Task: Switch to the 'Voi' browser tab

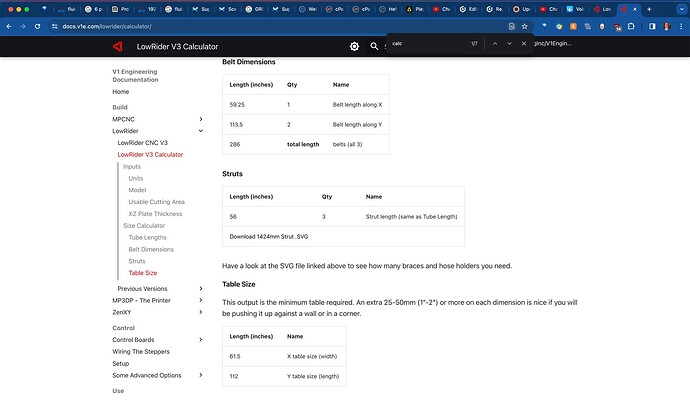Action: [x=575, y=9]
